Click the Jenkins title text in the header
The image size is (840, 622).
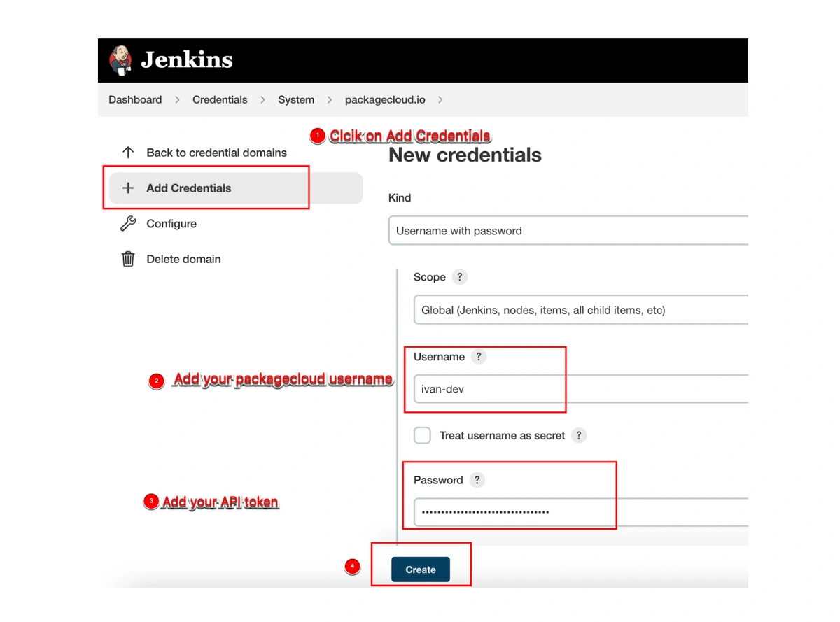(x=187, y=60)
